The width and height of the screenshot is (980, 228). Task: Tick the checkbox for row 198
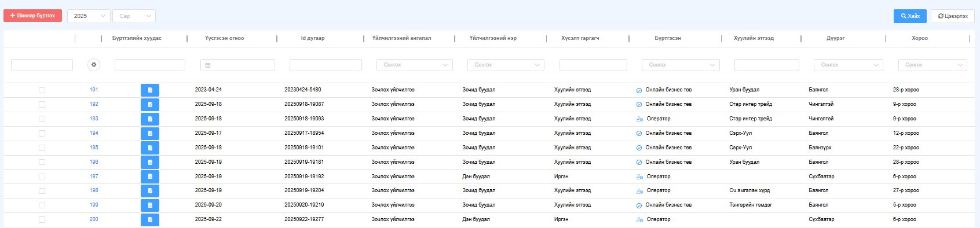pos(42,191)
